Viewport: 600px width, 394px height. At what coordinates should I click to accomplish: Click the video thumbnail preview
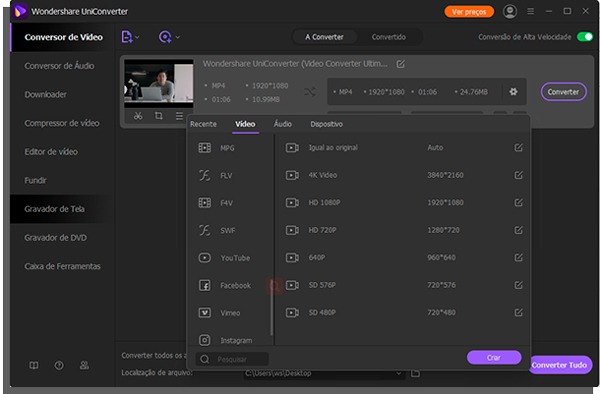point(158,83)
